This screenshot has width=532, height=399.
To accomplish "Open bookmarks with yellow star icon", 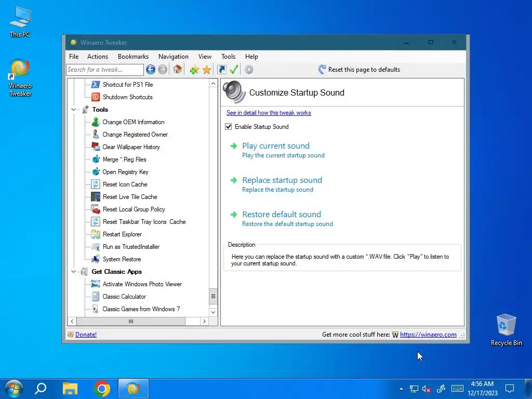I will (x=207, y=70).
